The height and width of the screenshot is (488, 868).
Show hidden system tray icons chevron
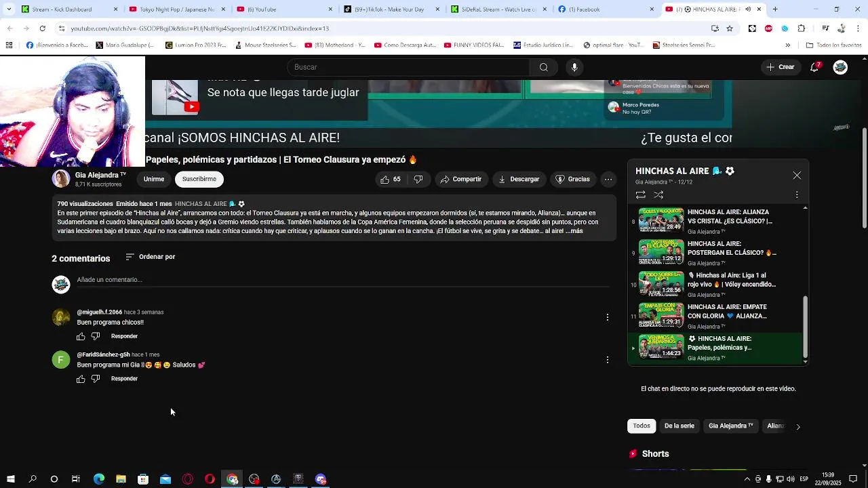(747, 479)
